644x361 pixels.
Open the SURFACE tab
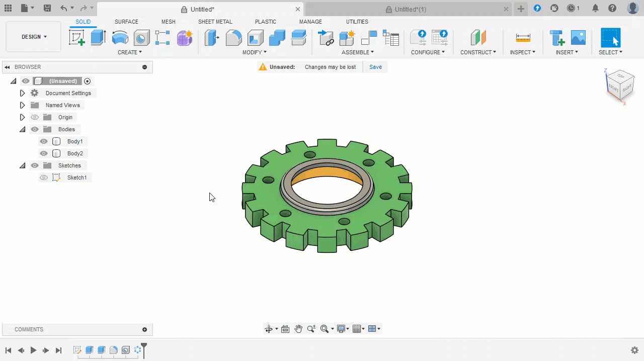[126, 22]
